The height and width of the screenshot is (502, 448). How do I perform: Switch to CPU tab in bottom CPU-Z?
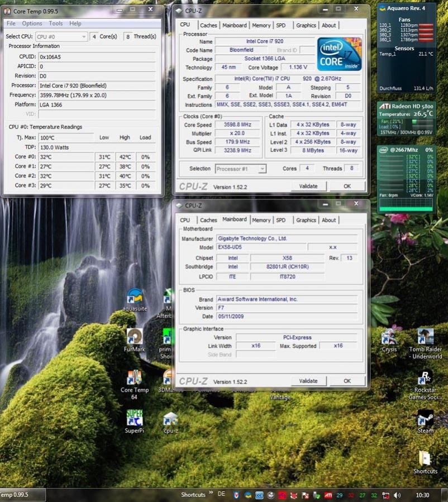[185, 220]
